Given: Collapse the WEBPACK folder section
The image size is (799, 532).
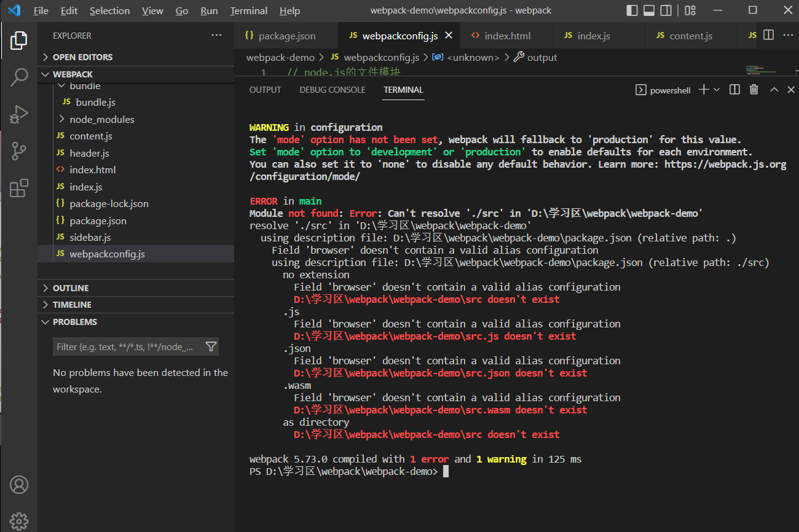Looking at the screenshot, I should click(136, 74).
